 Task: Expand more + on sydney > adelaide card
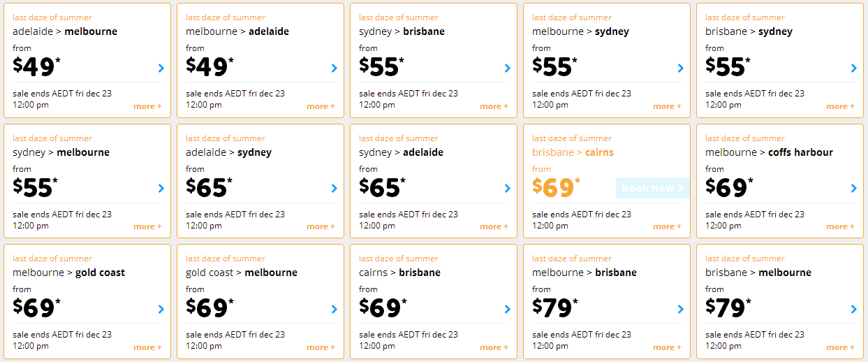click(x=494, y=226)
